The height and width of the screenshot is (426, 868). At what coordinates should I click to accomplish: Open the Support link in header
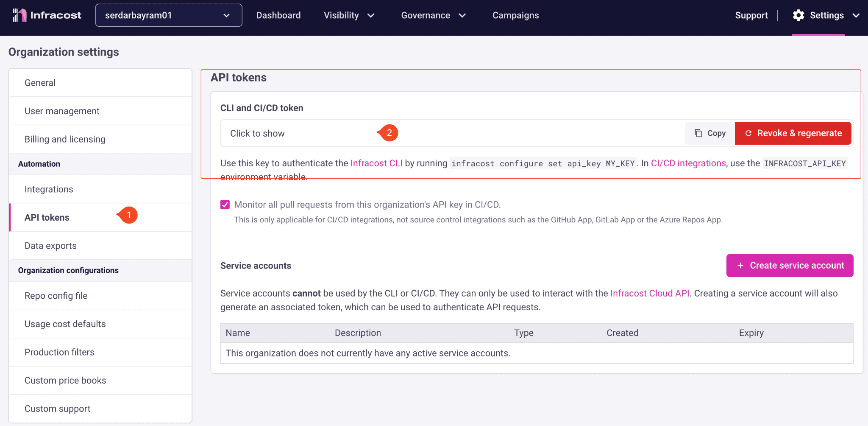751,15
